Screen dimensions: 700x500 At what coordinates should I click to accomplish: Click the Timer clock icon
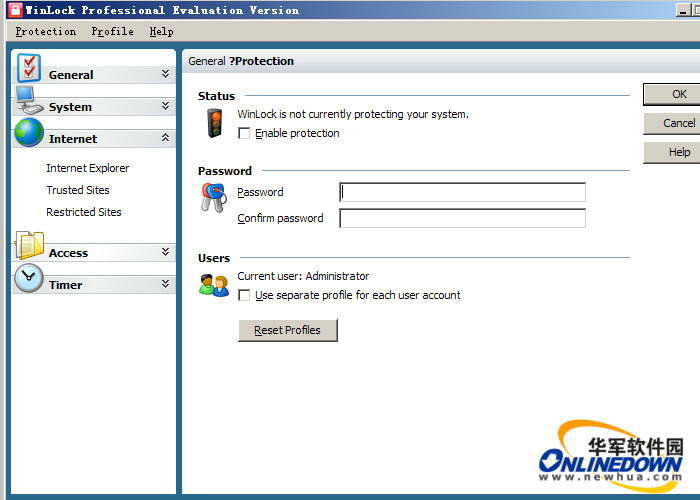coord(29,279)
